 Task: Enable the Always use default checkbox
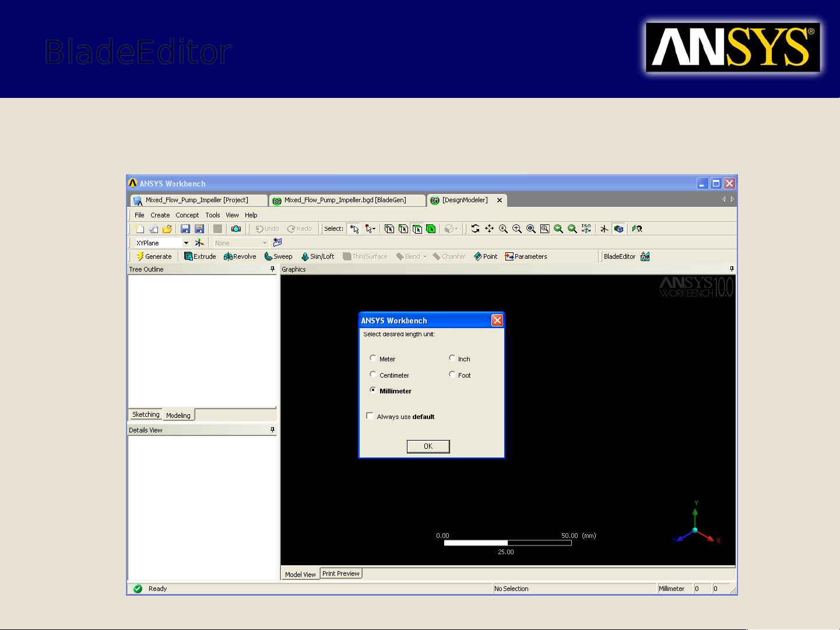(370, 416)
